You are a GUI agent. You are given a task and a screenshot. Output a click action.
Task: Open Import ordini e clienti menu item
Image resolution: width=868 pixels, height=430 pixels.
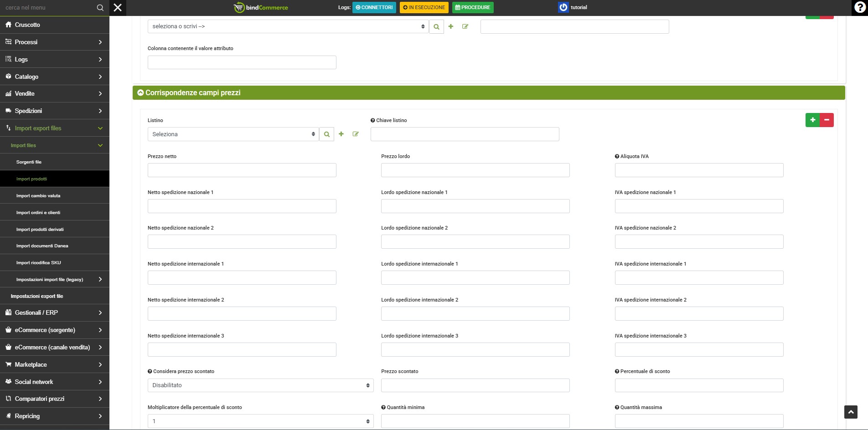(x=38, y=213)
